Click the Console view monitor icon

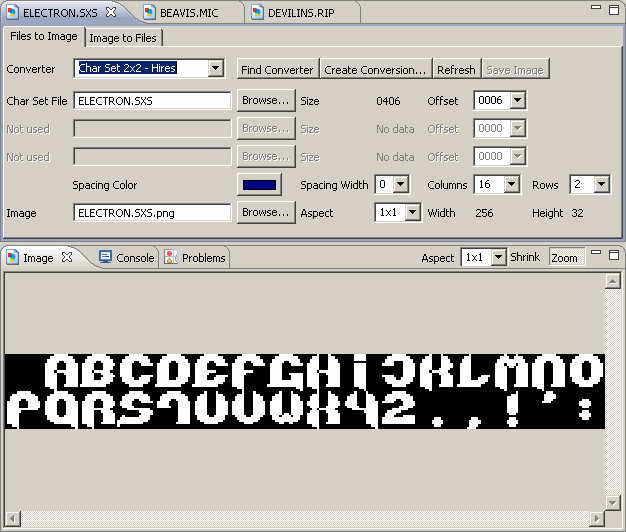point(105,257)
